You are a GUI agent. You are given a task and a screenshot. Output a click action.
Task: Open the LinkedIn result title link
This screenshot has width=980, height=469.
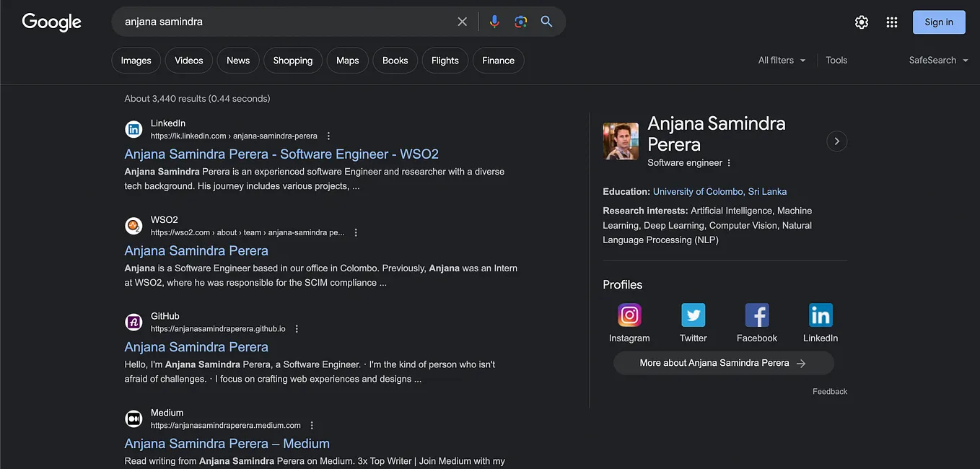point(281,154)
